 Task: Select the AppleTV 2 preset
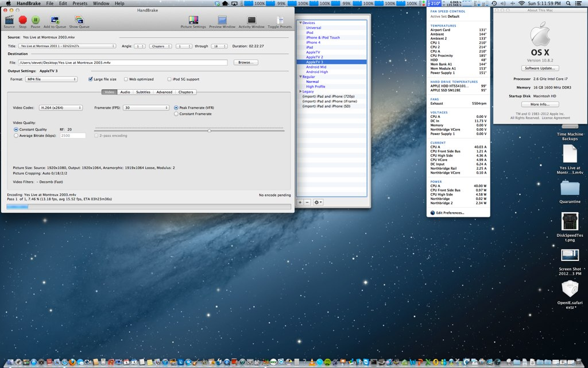click(314, 57)
